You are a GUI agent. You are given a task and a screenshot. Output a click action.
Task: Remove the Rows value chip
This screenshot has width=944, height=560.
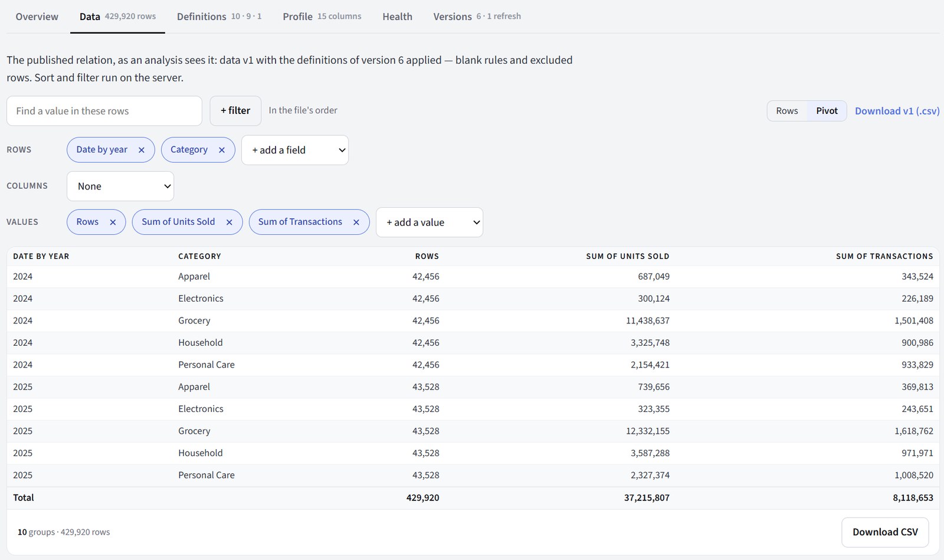pos(113,222)
